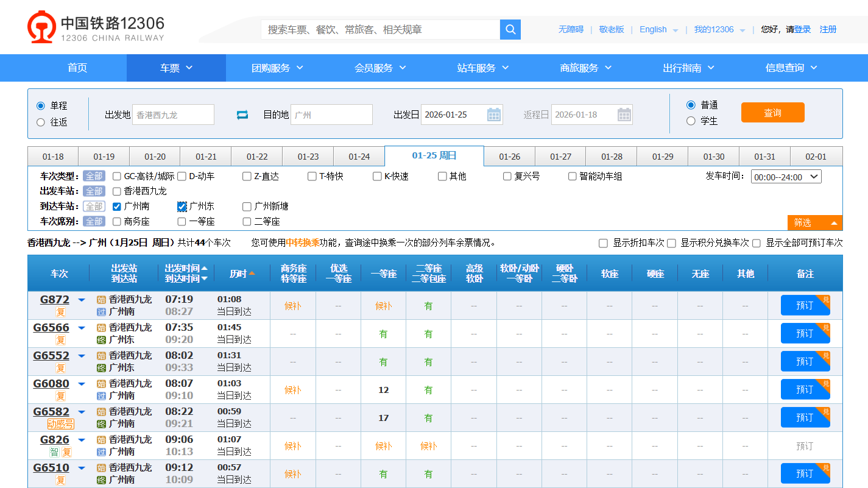Click the 复 badge under train G872
Image resolution: width=868 pixels, height=488 pixels.
pyautogui.click(x=60, y=312)
